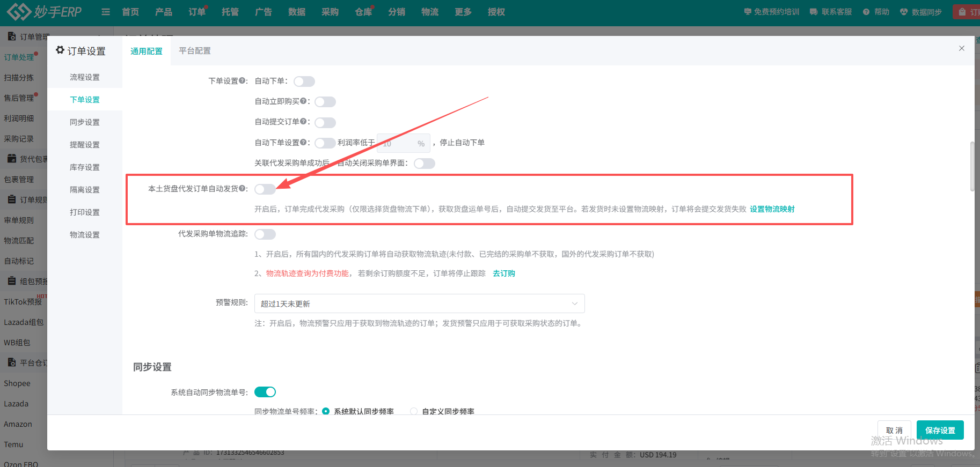The image size is (980, 467).
Task: Click the help icon beside 本土货盘代发订单自动发货
Action: tap(242, 188)
